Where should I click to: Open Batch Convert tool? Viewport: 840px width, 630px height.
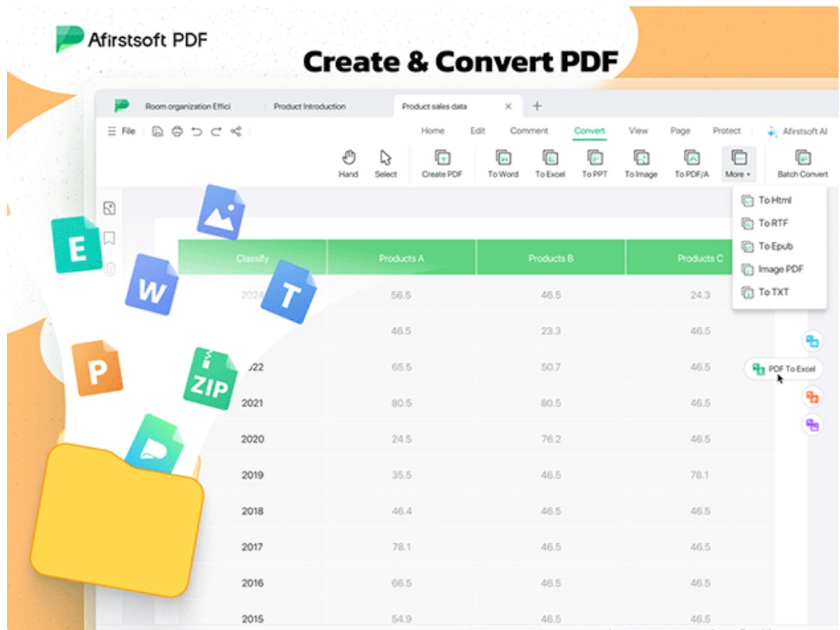[x=802, y=163]
